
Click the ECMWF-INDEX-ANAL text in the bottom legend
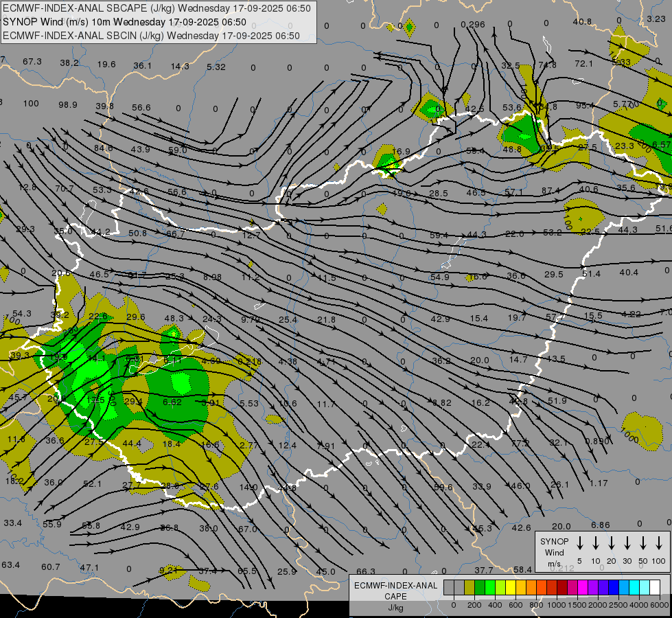click(395, 586)
